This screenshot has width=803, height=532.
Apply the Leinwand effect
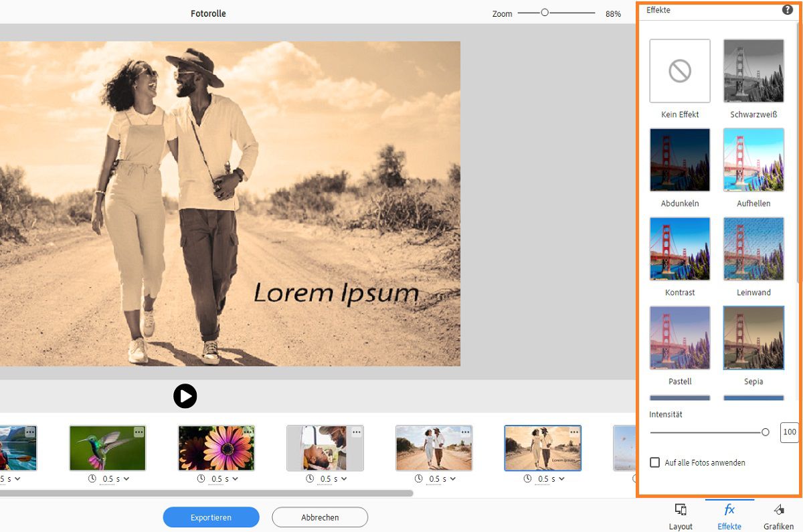point(753,249)
